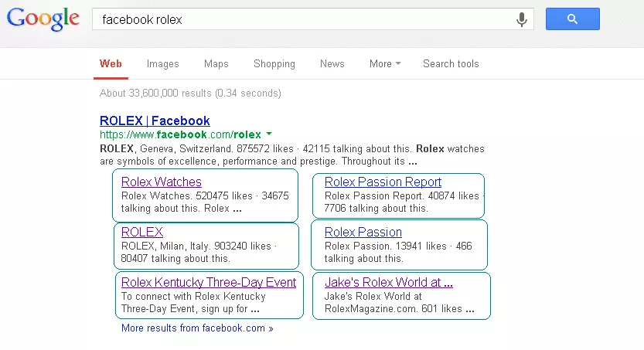Open the Rolex Watches sitelink
The width and height of the screenshot is (644, 350).
(162, 182)
